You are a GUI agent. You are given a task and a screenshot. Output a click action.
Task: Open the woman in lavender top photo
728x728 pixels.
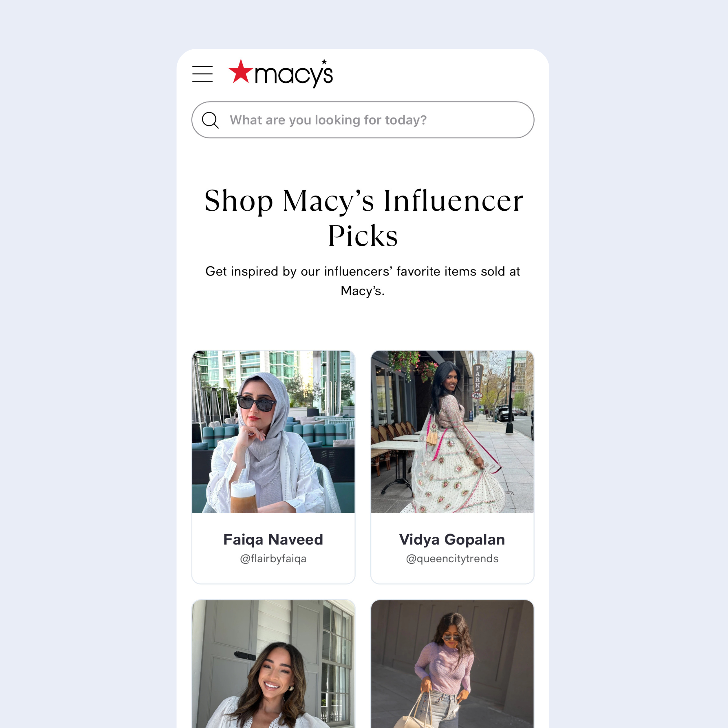[452, 664]
